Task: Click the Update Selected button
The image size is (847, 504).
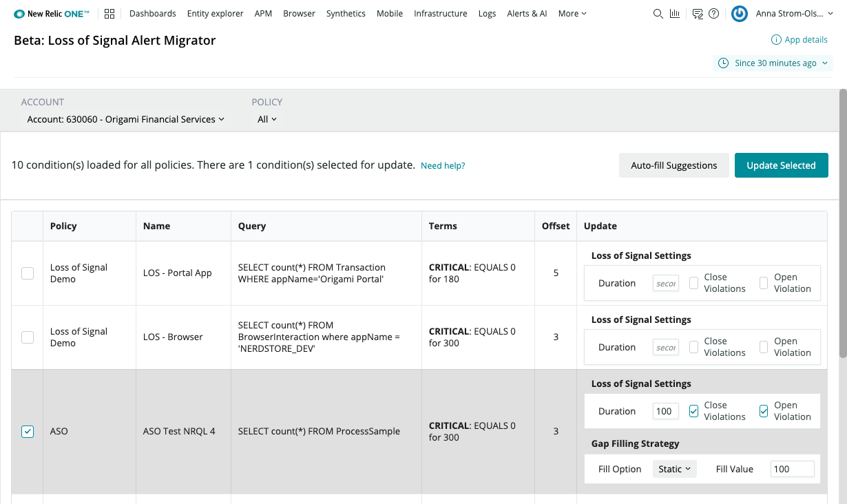Action: (781, 165)
